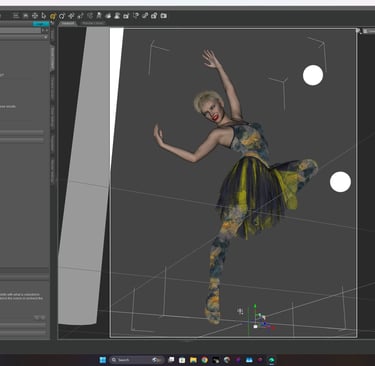Select the lower white sphere in viewport
This screenshot has height=366, width=375.
point(340,182)
